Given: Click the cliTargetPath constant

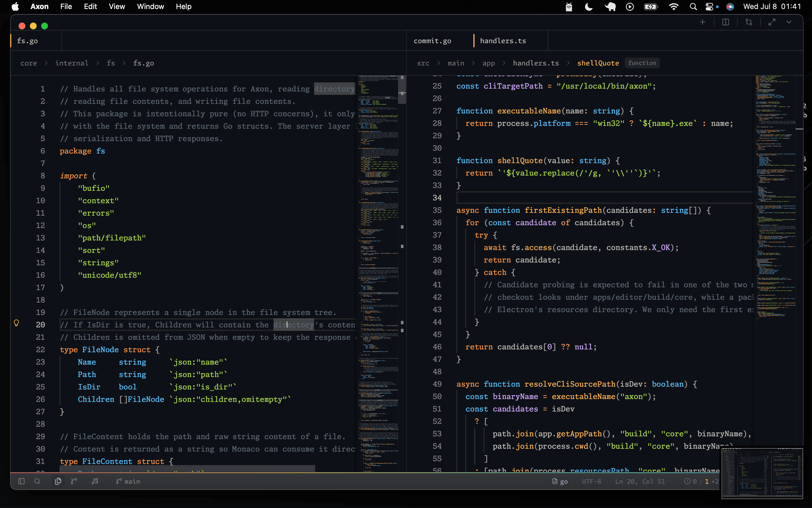Looking at the screenshot, I should 513,86.
